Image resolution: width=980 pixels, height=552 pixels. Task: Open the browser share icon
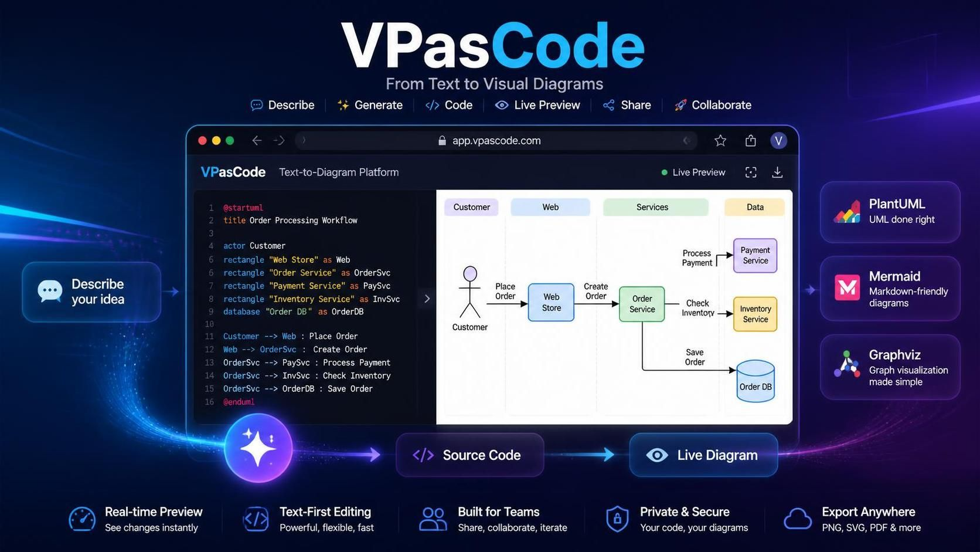tap(750, 140)
